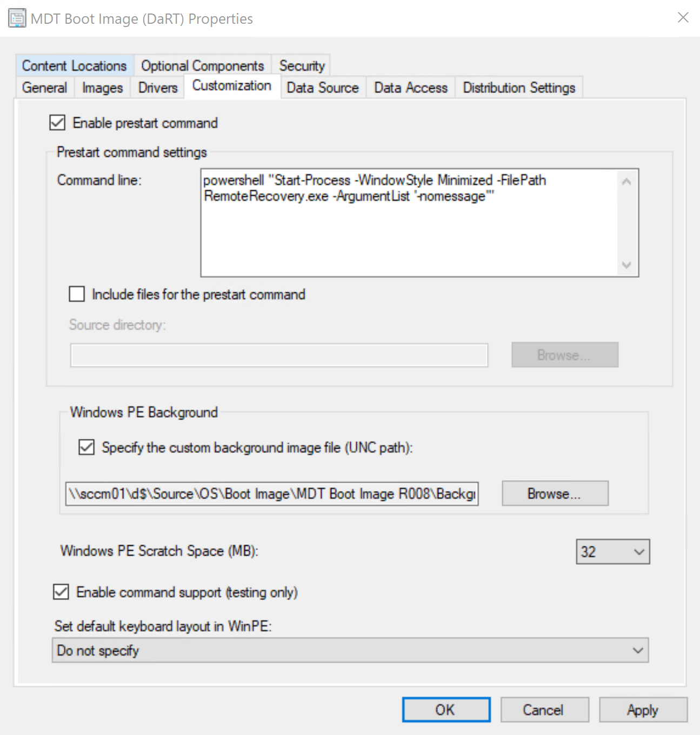Click the command line scrollbar up arrow

[x=626, y=182]
